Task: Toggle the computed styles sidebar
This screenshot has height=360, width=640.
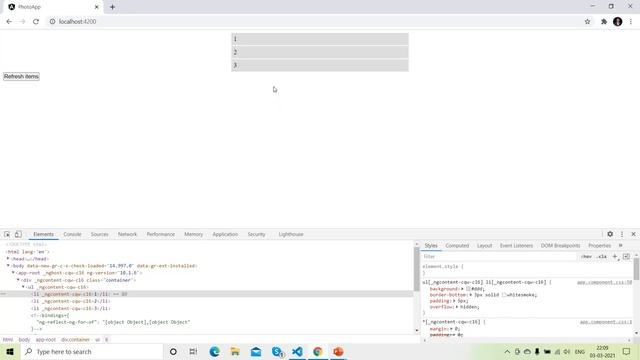Action: click(626, 257)
